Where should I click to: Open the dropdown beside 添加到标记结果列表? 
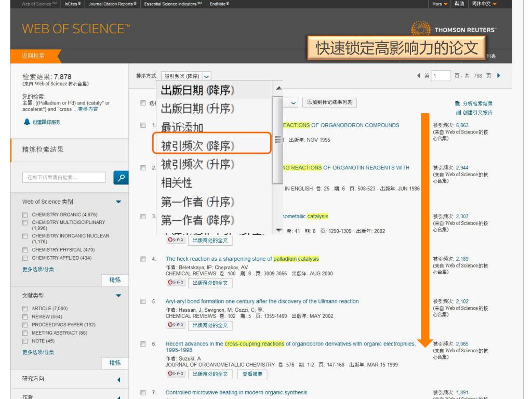[293, 102]
